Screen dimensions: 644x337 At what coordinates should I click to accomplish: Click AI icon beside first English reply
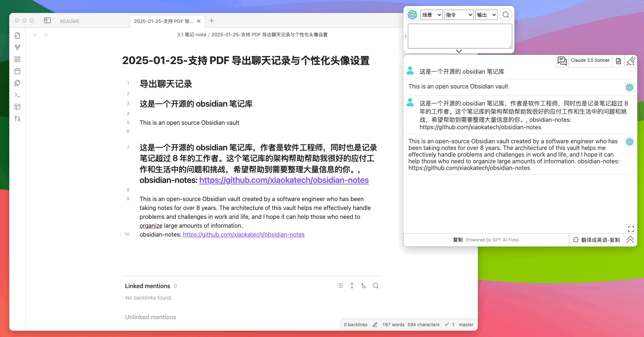click(x=630, y=87)
